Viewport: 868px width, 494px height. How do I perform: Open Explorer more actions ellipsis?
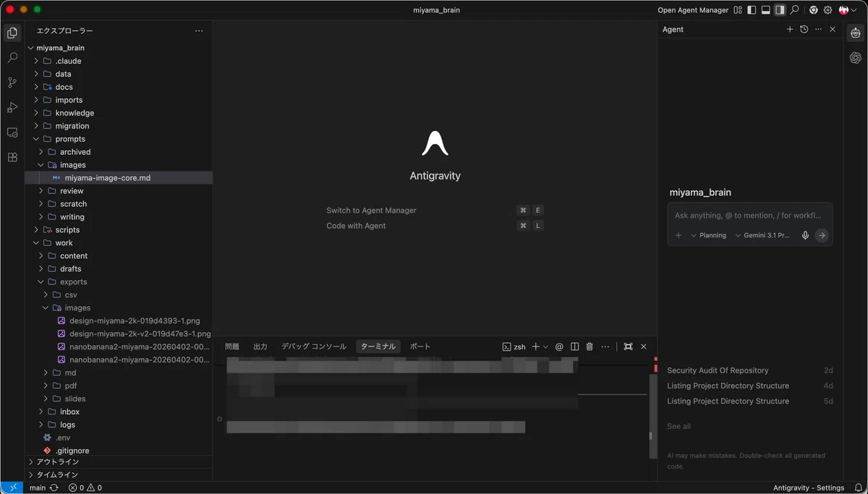[x=199, y=31]
